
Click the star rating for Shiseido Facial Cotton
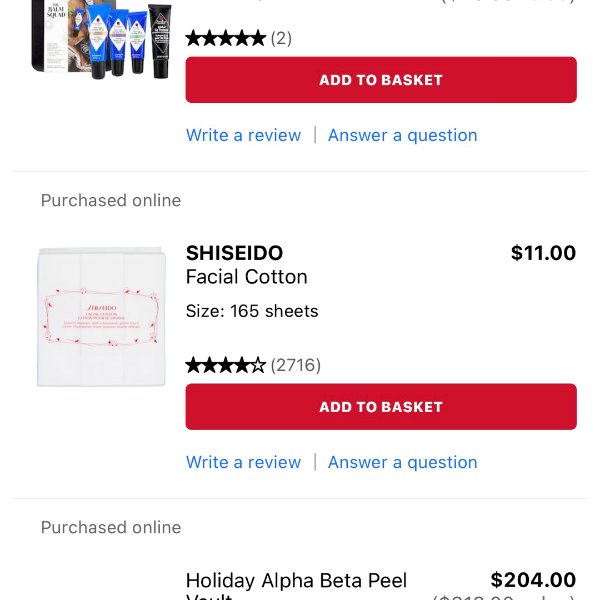click(226, 365)
